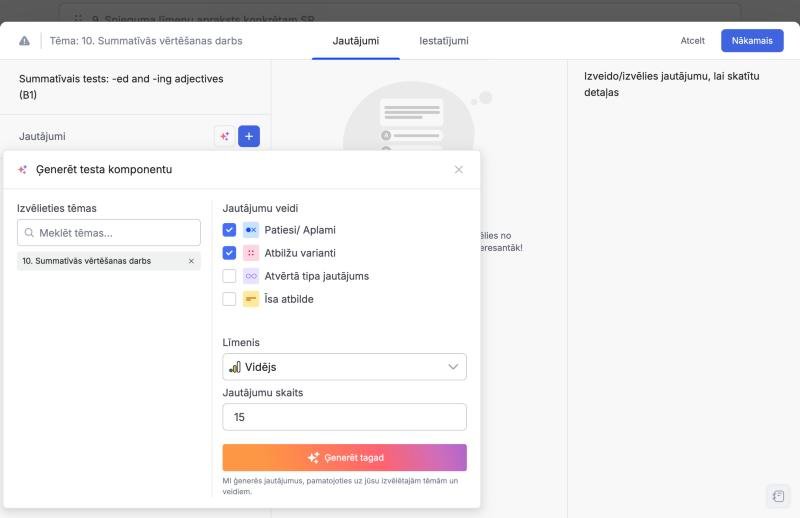Click the level bars icon in Vidējs field
The height and width of the screenshot is (518, 800).
235,367
